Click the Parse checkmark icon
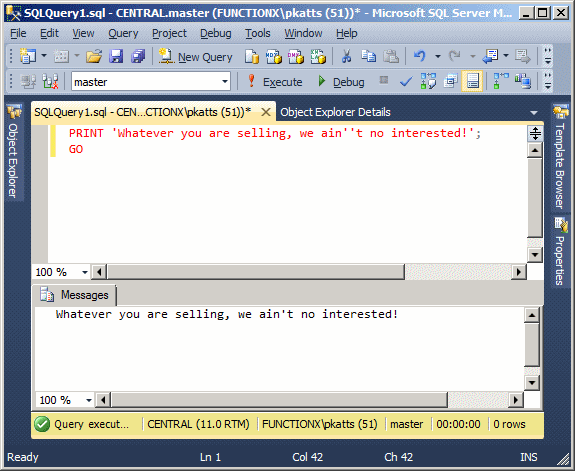The width and height of the screenshot is (575, 471). (406, 81)
